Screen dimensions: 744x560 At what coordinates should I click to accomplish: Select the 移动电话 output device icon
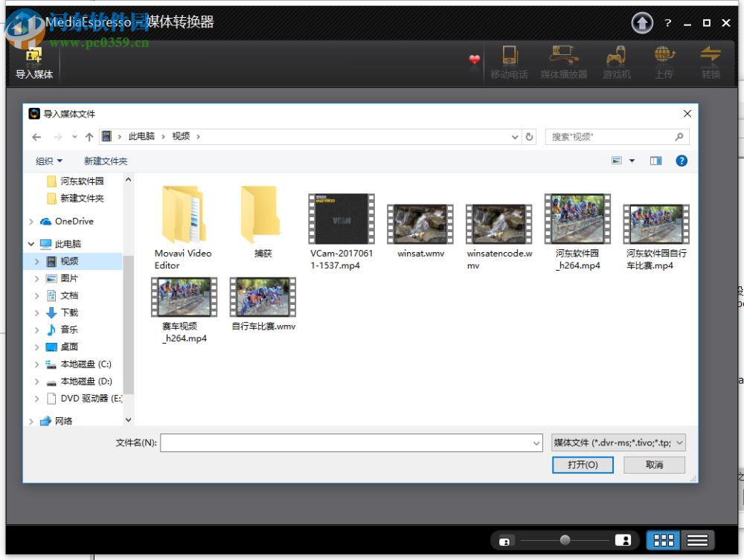click(x=510, y=59)
